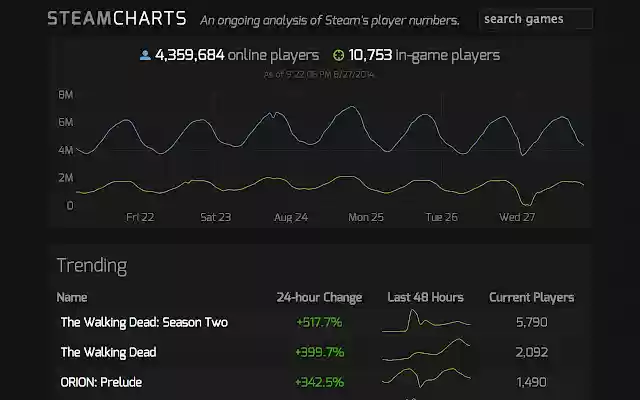Click the Name column header

point(72,298)
